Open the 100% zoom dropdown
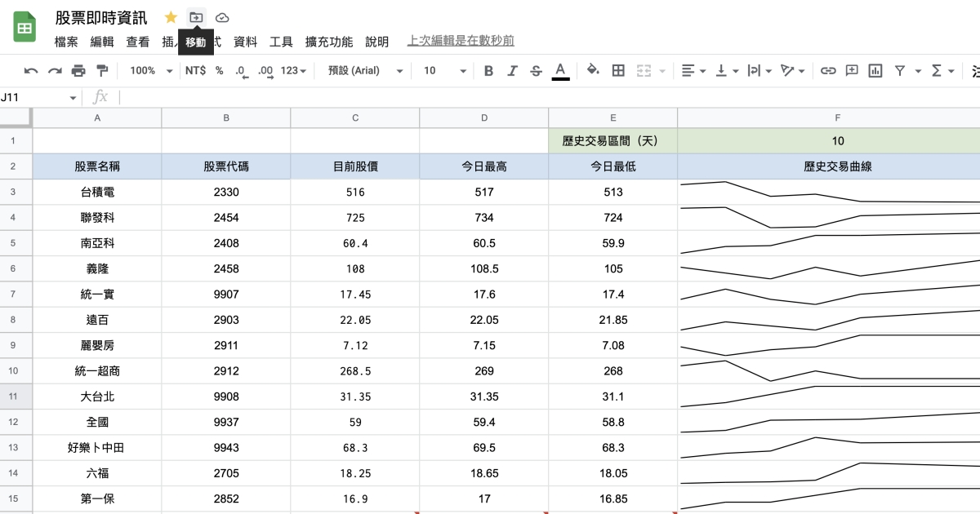 click(151, 71)
